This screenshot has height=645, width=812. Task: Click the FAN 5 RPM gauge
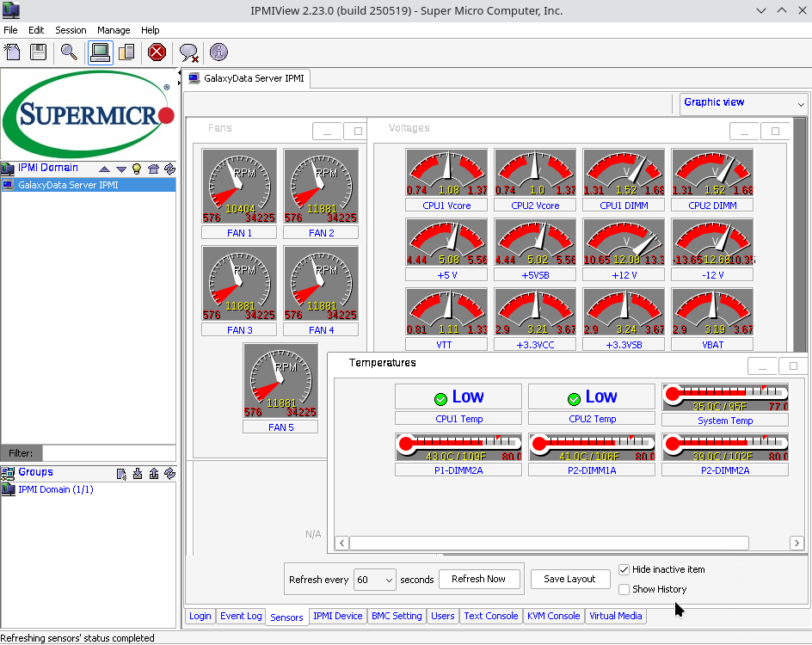[x=280, y=380]
